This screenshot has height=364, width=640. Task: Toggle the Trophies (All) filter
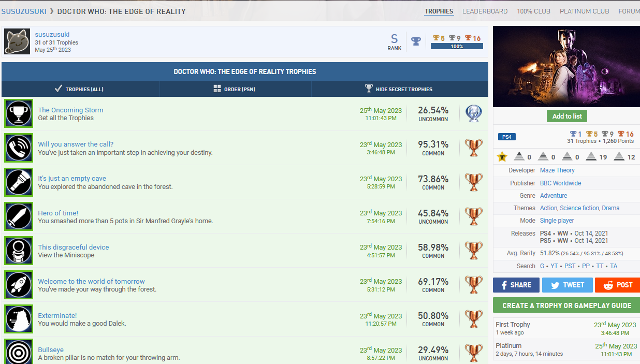[80, 89]
